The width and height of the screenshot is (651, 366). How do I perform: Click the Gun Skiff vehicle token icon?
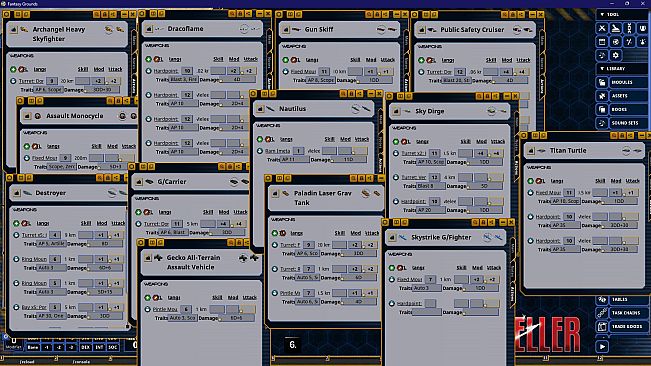pos(296,29)
